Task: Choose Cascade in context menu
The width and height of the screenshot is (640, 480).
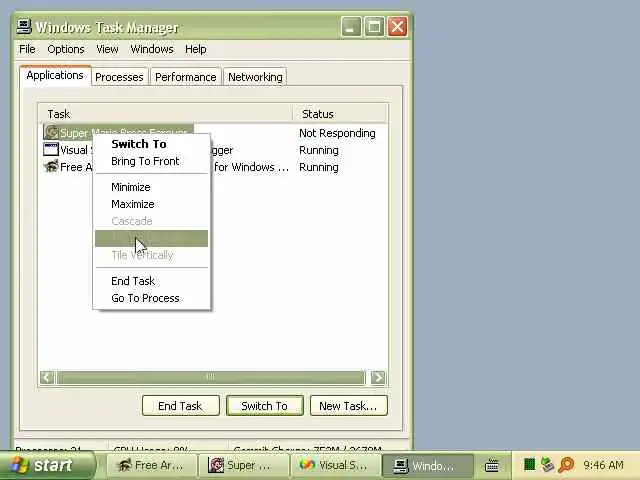Action: click(x=151, y=221)
